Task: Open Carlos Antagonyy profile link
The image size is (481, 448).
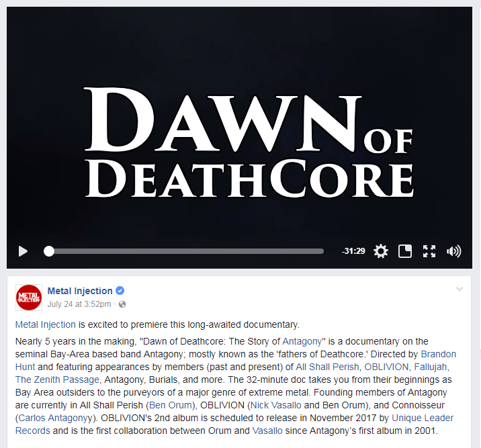Action: pyautogui.click(x=55, y=418)
